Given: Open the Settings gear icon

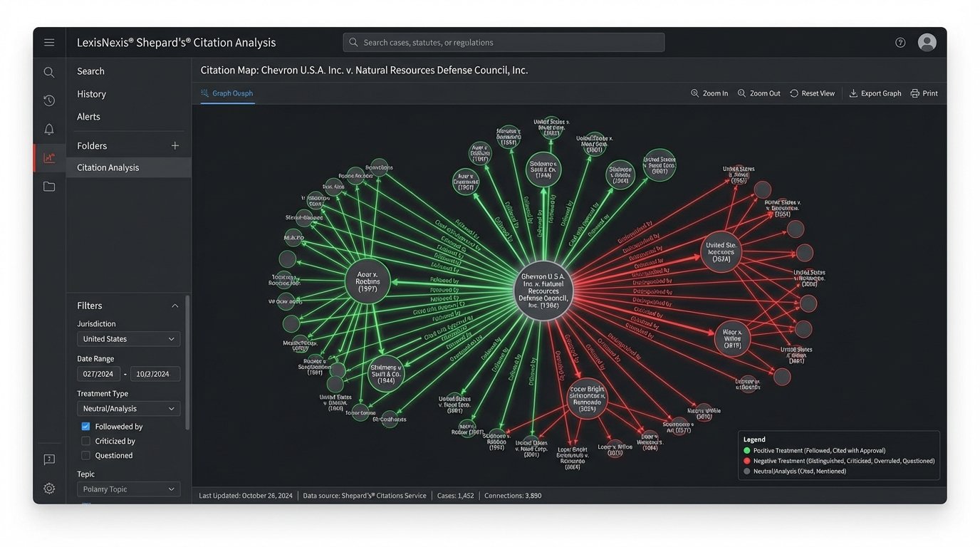Looking at the screenshot, I should click(x=48, y=488).
